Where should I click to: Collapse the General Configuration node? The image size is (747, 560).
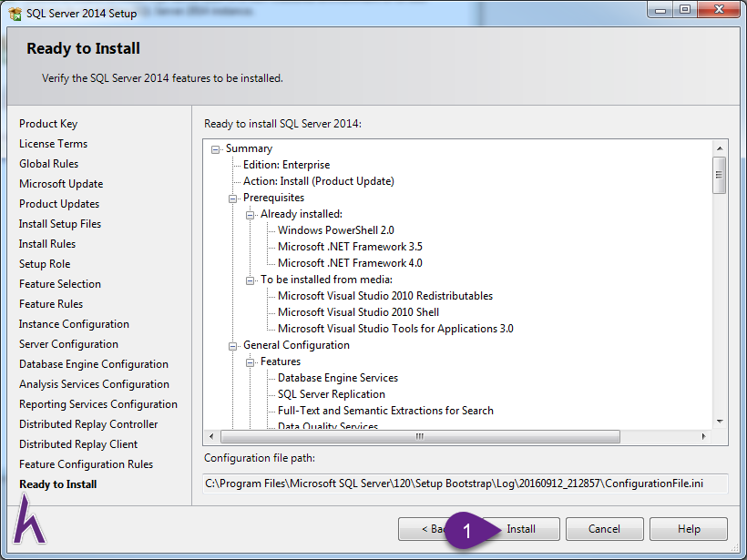[x=232, y=346]
